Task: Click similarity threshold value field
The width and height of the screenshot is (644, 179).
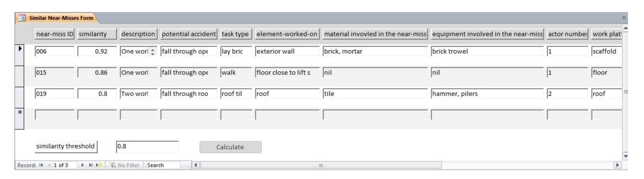Action: (x=147, y=146)
